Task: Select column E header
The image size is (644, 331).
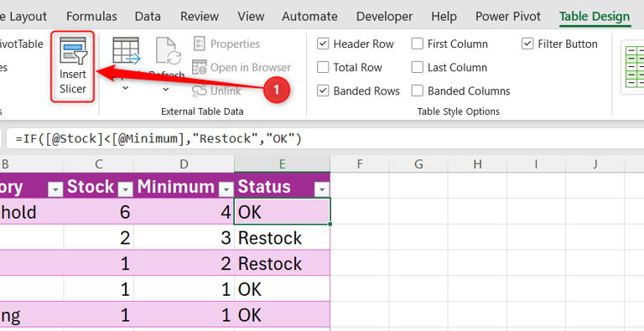Action: (x=282, y=164)
